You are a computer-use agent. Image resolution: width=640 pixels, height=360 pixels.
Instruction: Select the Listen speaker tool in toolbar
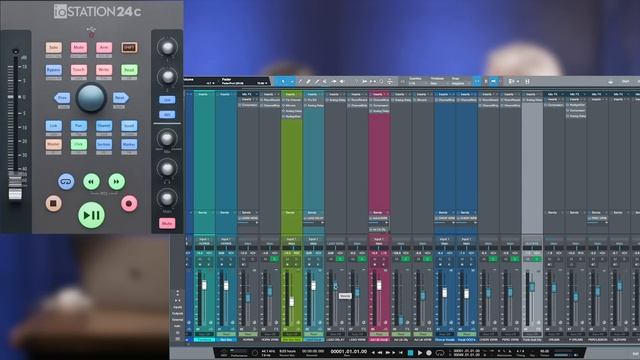[x=342, y=82]
